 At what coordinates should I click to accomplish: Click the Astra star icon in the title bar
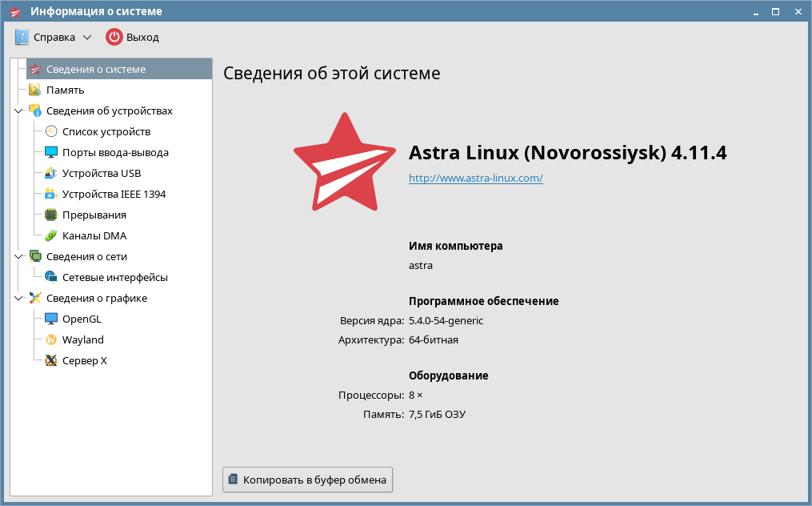tap(15, 11)
